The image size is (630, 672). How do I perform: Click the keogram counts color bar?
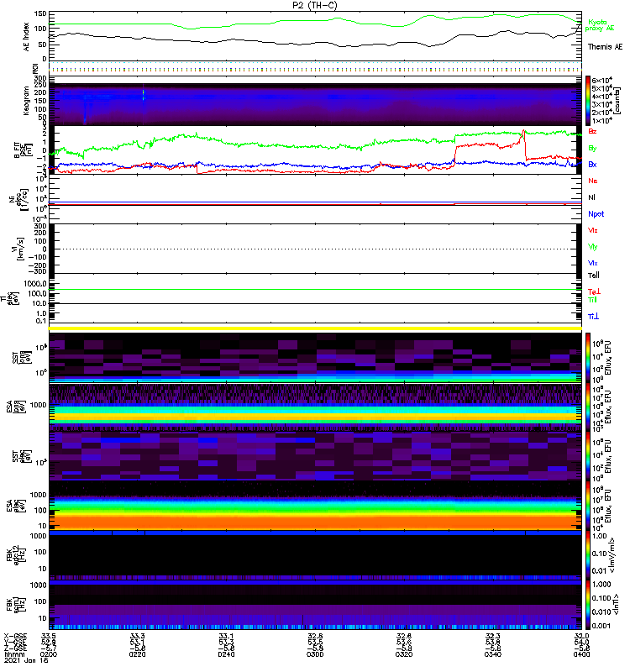click(x=589, y=99)
